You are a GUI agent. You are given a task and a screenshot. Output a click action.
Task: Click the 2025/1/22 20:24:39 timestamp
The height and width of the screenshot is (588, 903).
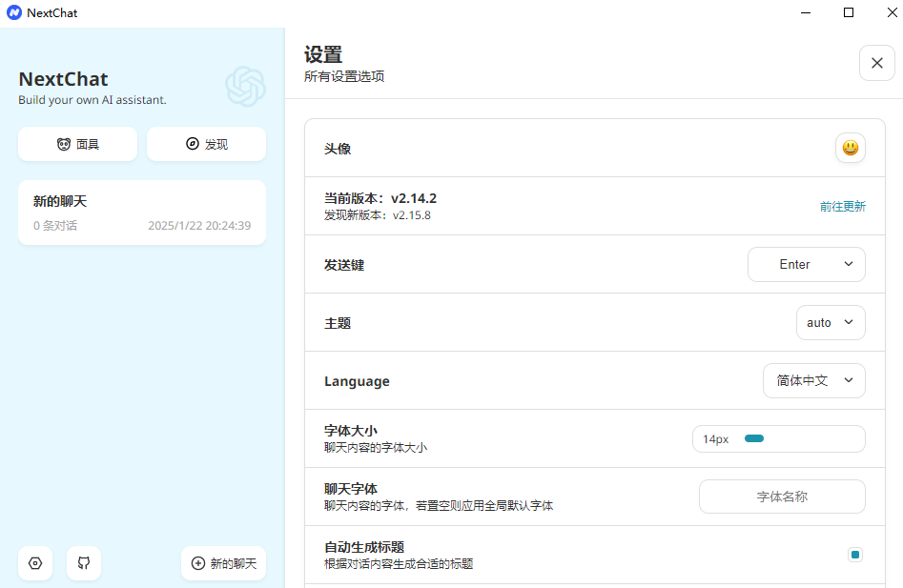click(x=199, y=226)
